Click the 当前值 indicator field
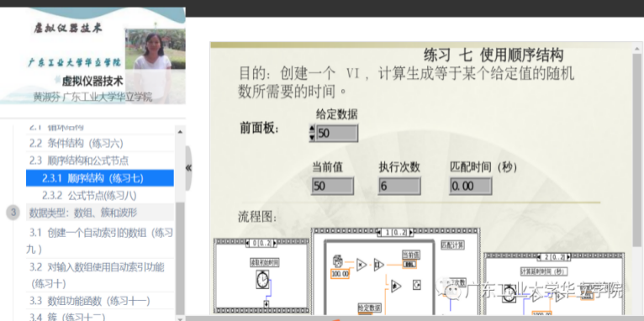644x321 pixels. (x=332, y=186)
